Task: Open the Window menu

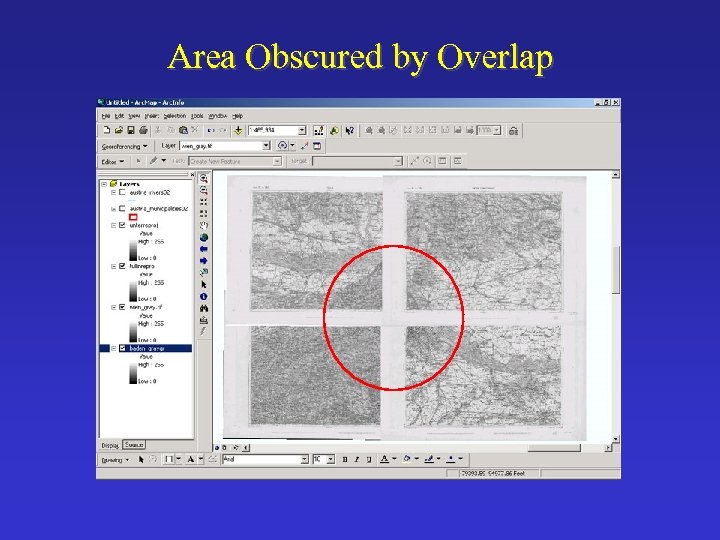Action: point(218,116)
